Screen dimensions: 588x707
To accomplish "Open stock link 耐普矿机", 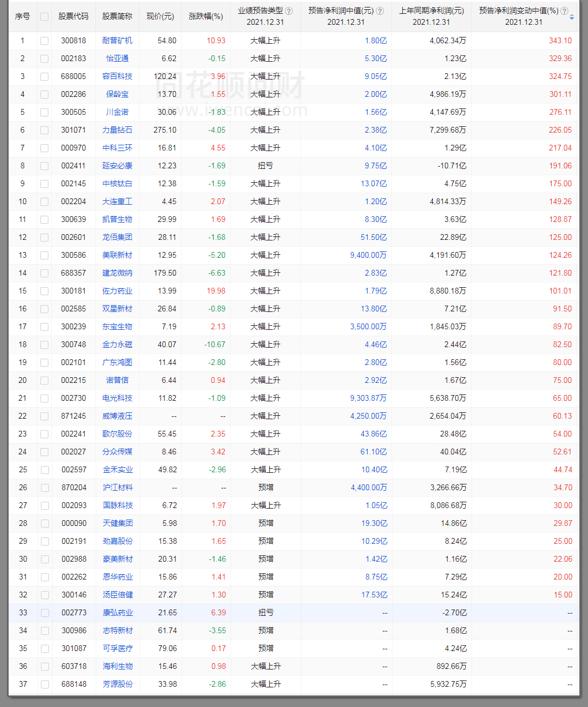I will click(x=117, y=40).
